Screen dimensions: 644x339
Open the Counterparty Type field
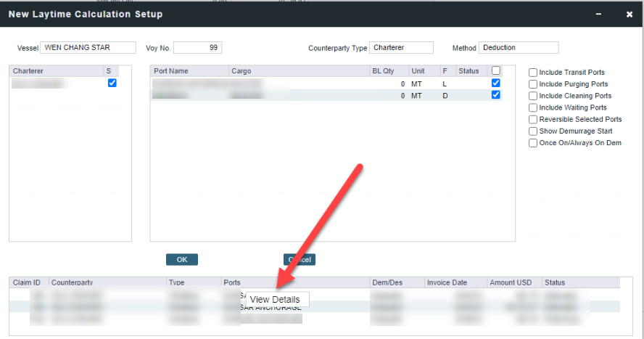(401, 48)
